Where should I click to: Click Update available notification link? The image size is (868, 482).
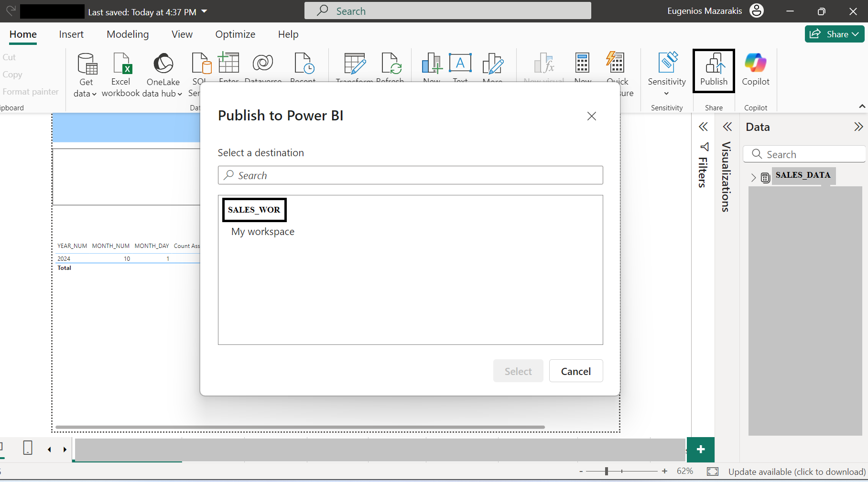(x=797, y=472)
